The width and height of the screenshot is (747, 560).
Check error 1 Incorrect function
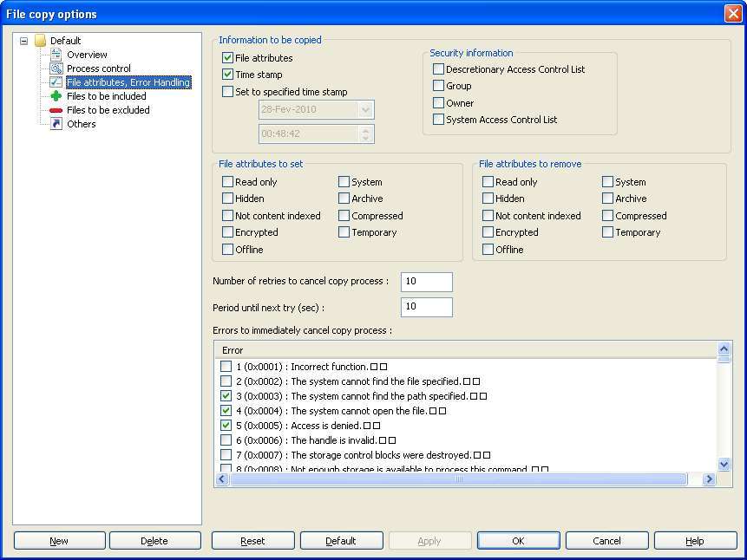click(226, 367)
